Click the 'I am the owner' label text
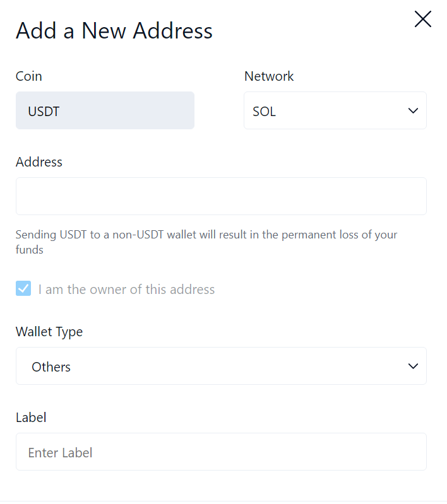 [x=126, y=290]
